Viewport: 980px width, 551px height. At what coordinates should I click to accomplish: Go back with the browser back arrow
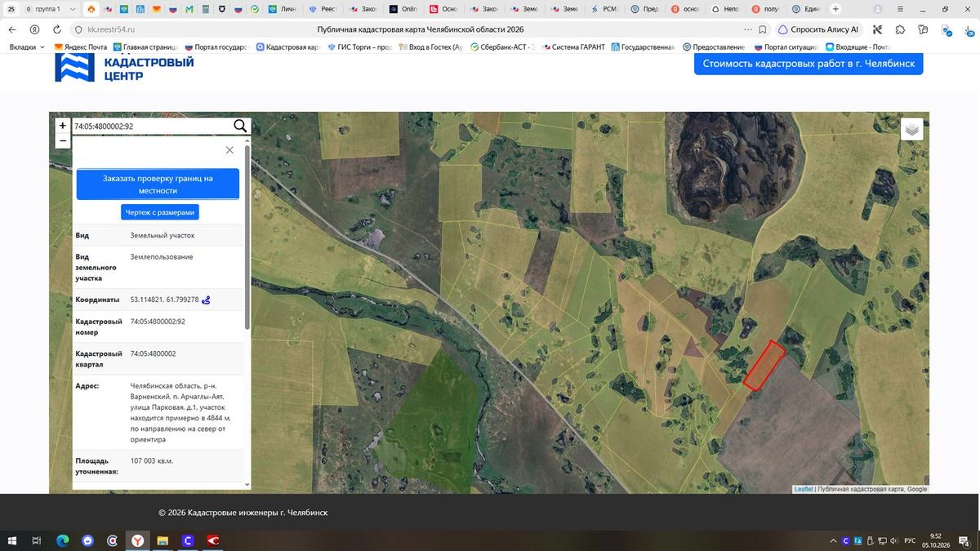(12, 29)
